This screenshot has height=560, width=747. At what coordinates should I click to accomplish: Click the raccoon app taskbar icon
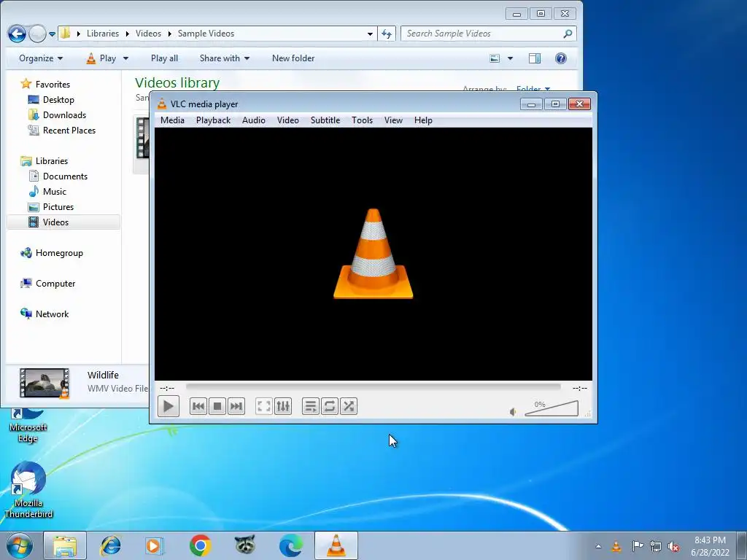[x=245, y=545]
